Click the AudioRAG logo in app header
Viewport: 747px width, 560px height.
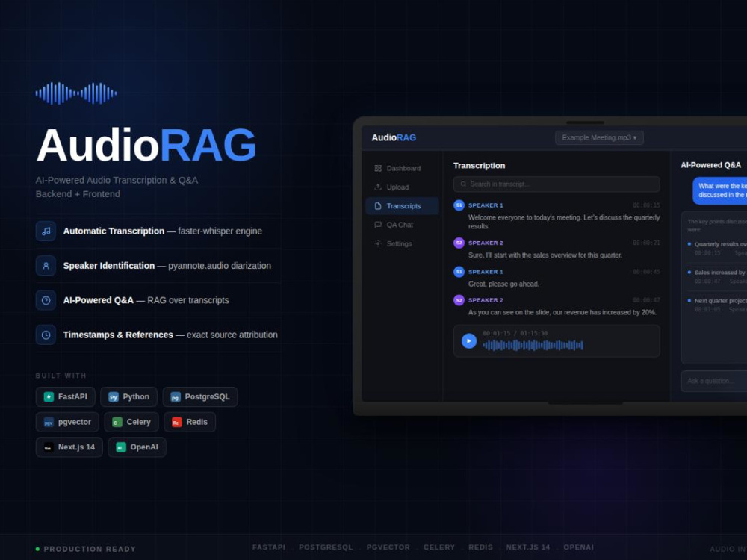point(394,137)
